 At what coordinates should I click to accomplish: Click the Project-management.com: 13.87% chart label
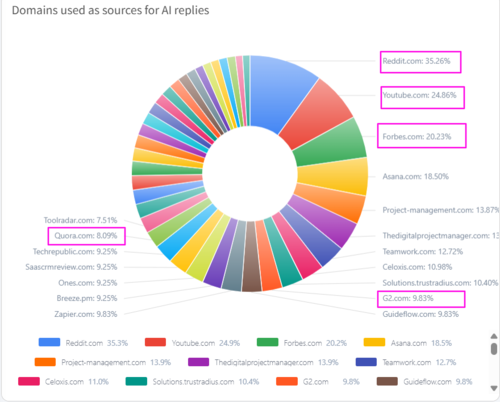click(441, 210)
